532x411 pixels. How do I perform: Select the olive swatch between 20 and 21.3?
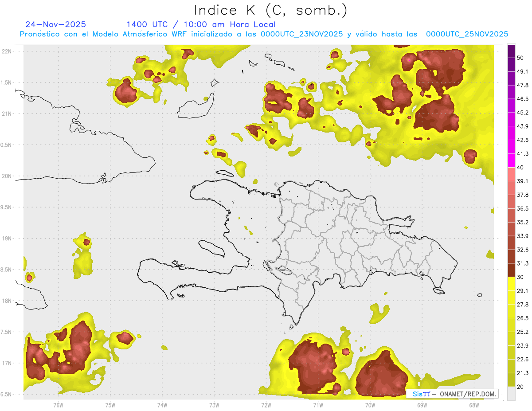pos(511,380)
